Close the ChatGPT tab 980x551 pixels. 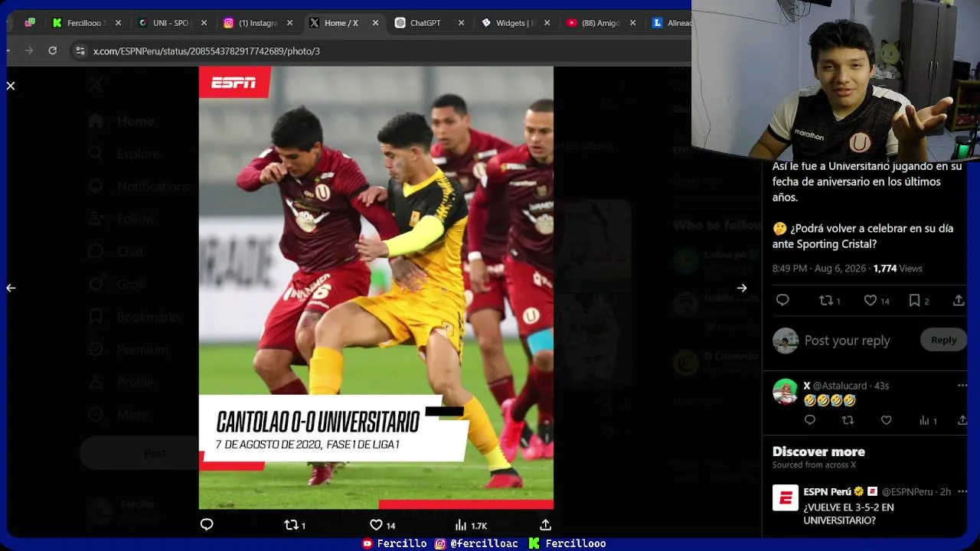pyautogui.click(x=461, y=23)
